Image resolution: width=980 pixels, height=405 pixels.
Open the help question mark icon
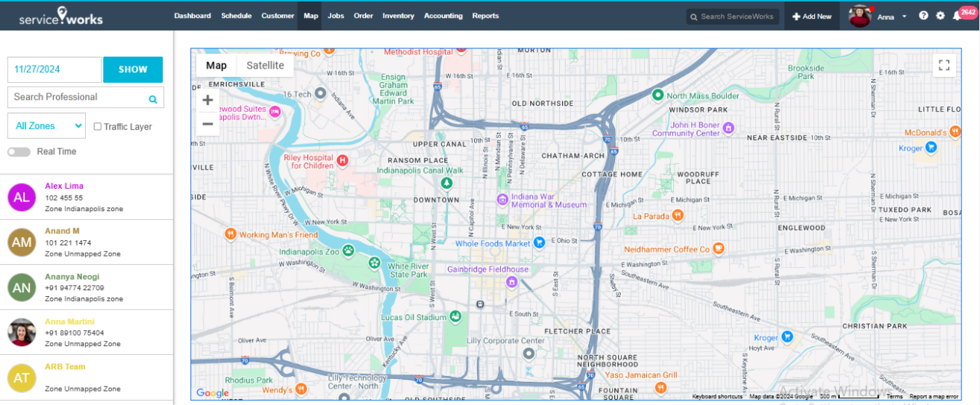(923, 16)
